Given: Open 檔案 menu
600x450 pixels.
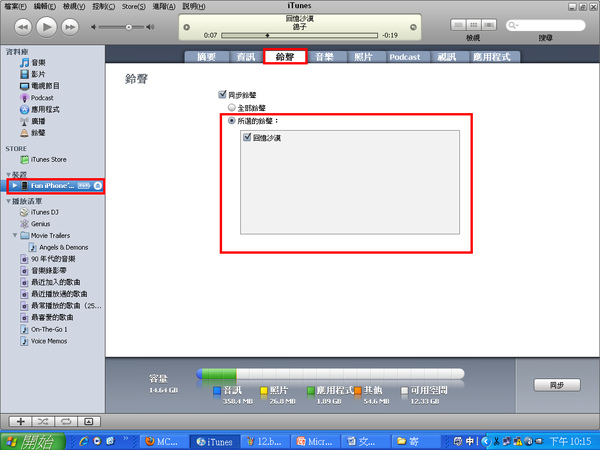Looking at the screenshot, I should point(15,7).
